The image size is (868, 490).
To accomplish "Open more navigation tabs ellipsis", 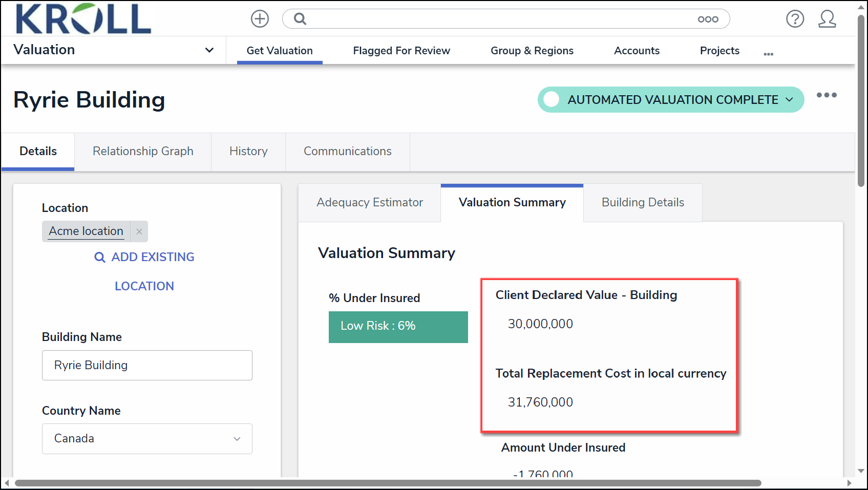I will click(x=768, y=54).
